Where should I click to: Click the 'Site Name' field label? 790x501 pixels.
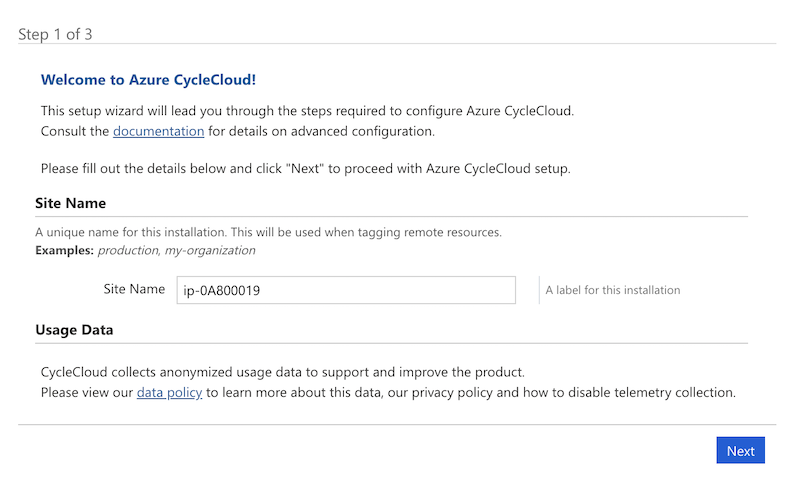click(x=134, y=289)
